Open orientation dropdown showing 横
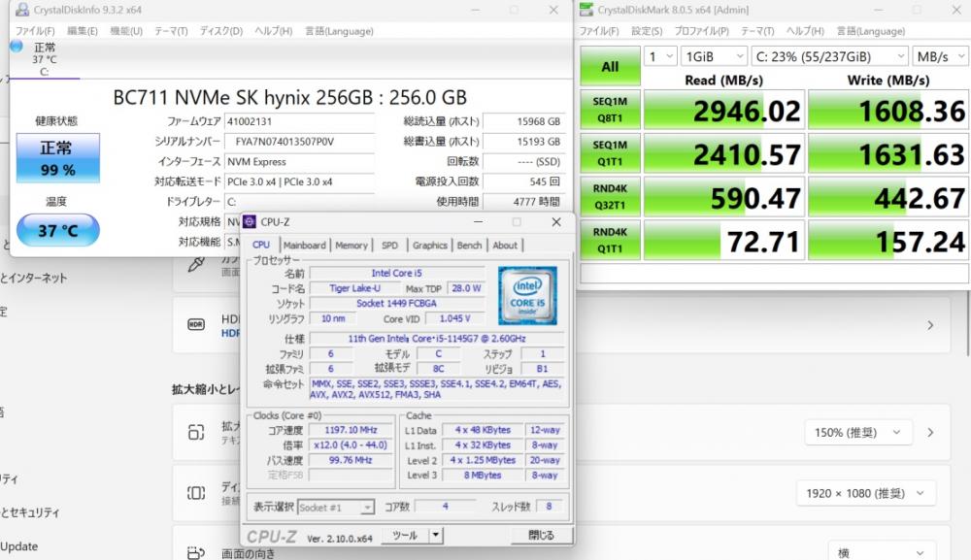 pyautogui.click(x=882, y=552)
